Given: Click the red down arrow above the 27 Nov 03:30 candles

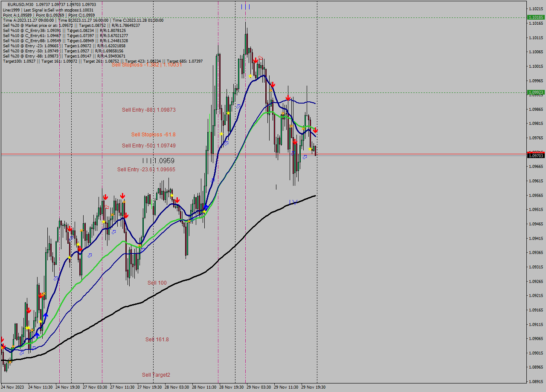Looking at the screenshot, I should pos(106,197).
